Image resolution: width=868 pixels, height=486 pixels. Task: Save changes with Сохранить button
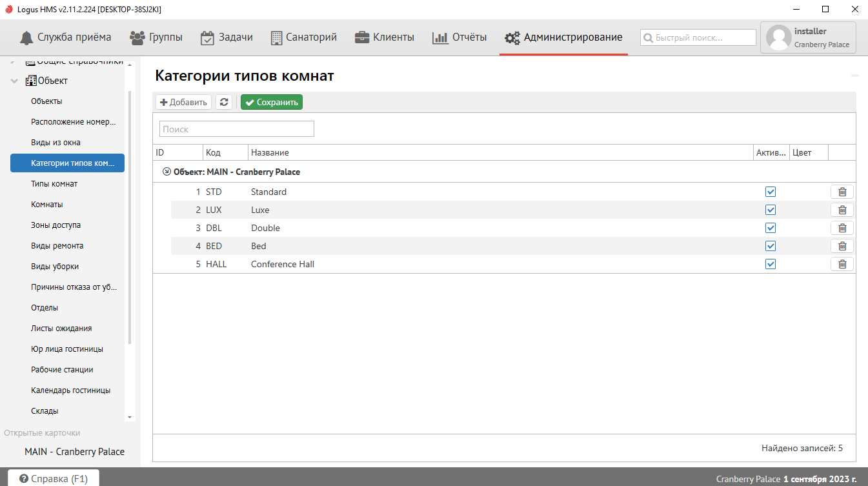click(x=272, y=102)
